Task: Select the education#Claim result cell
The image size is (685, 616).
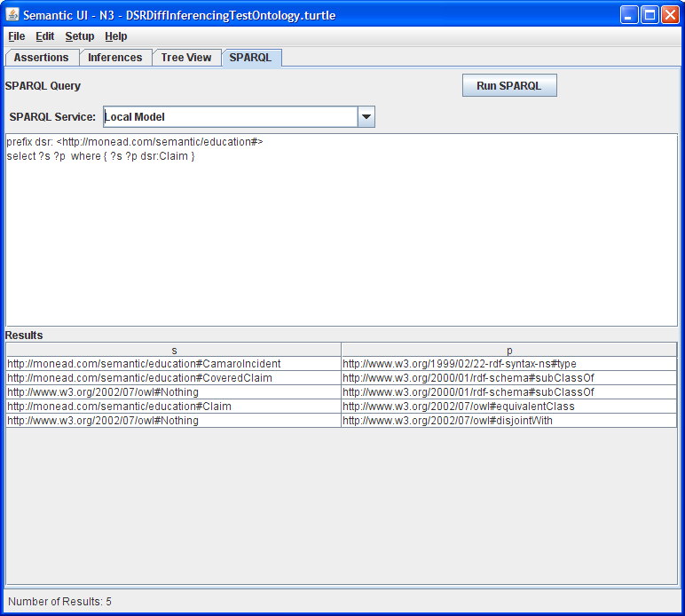Action: click(x=174, y=407)
